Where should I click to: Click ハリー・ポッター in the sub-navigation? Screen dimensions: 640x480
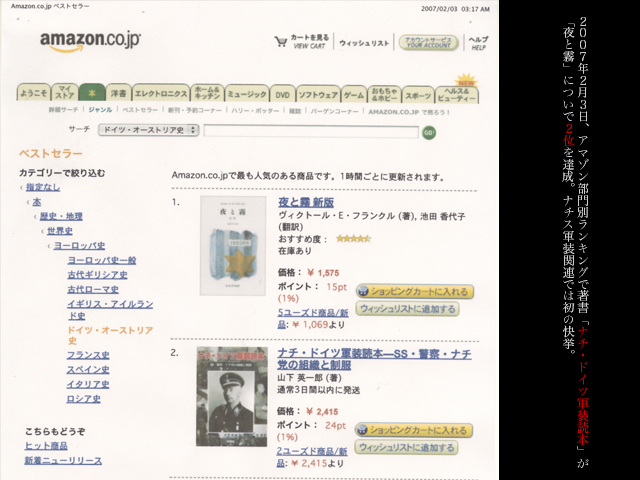point(255,111)
